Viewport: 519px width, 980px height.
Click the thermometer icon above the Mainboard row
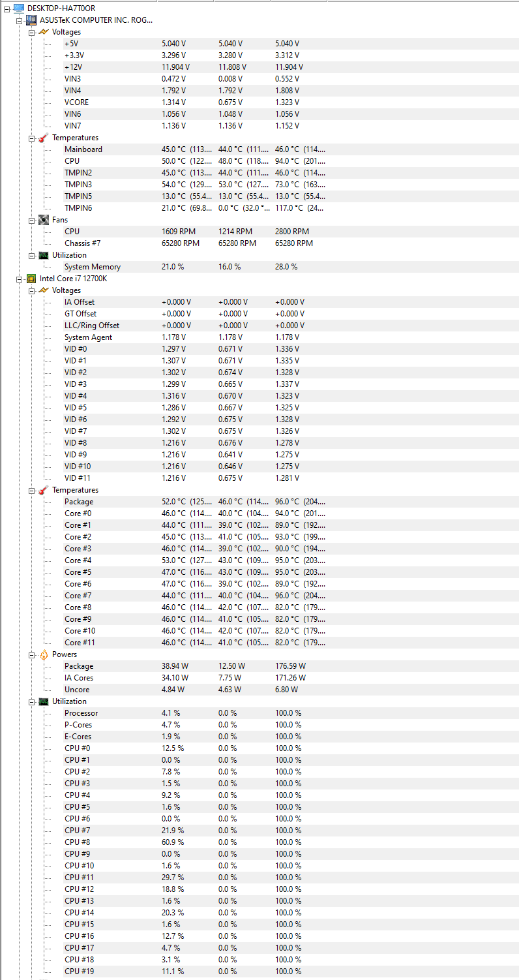[44, 138]
